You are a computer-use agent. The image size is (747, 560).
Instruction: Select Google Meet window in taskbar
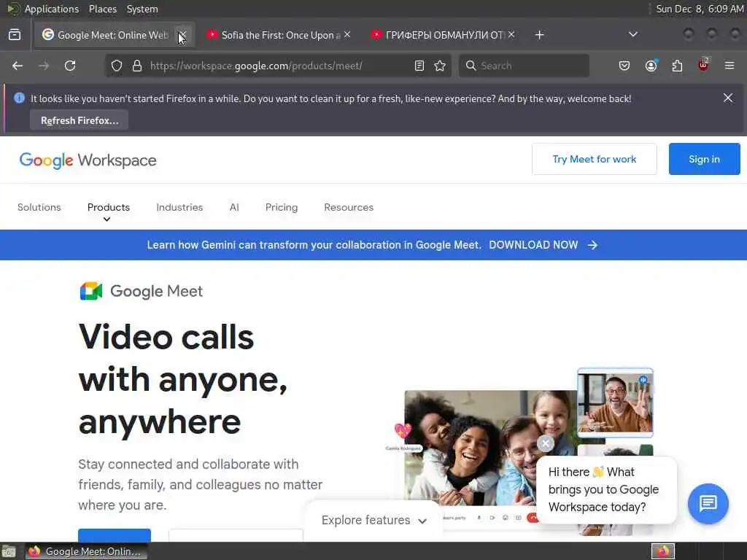[x=87, y=551]
